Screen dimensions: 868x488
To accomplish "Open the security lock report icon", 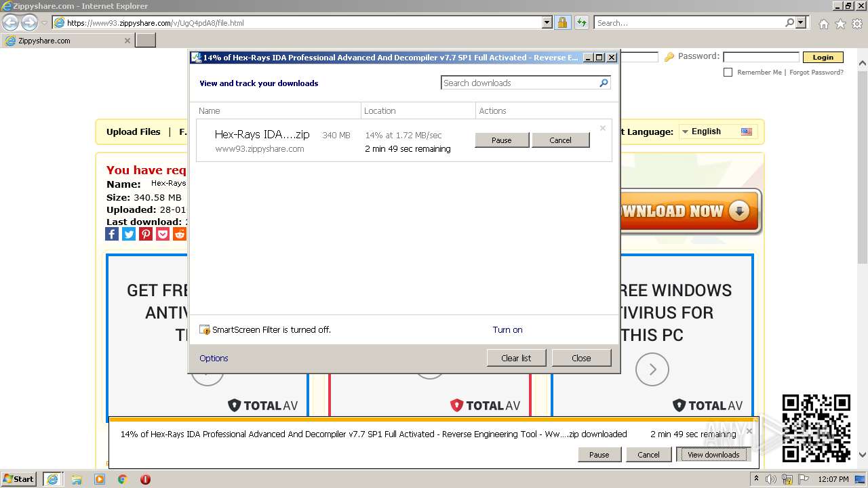I will pos(562,22).
